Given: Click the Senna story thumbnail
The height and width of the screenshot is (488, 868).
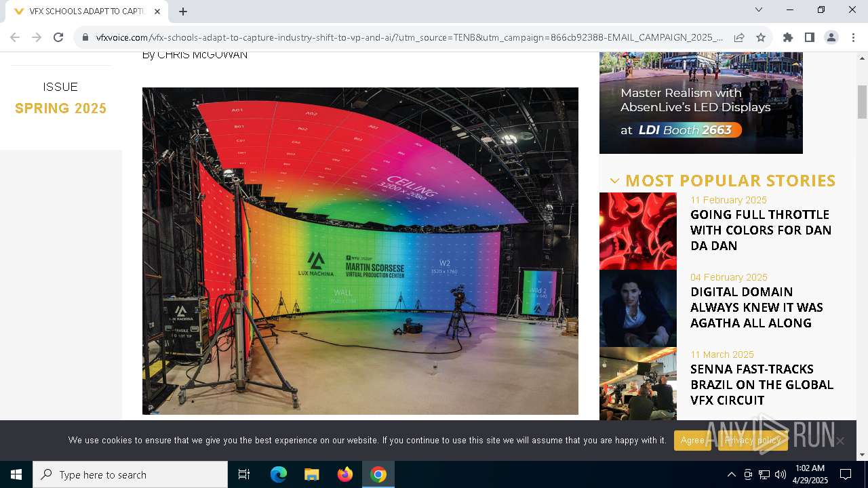Looking at the screenshot, I should (638, 384).
